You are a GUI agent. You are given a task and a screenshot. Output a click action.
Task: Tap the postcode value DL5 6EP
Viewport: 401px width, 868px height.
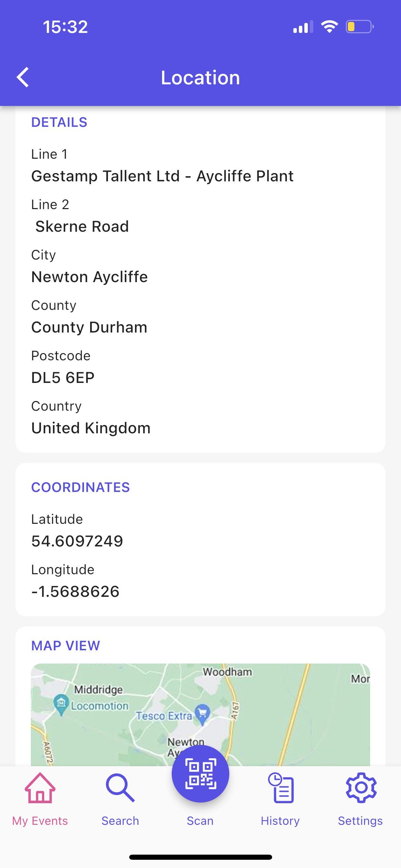tap(63, 378)
